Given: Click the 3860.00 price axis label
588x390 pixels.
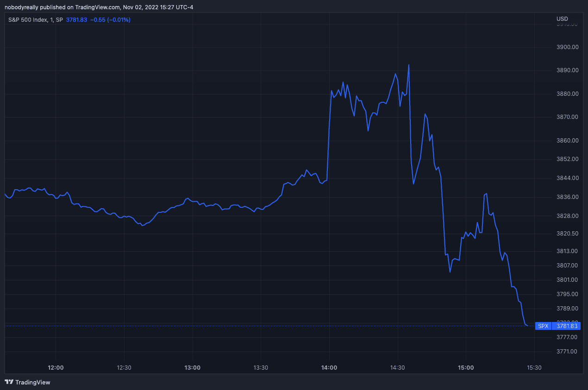Looking at the screenshot, I should pyautogui.click(x=567, y=141).
